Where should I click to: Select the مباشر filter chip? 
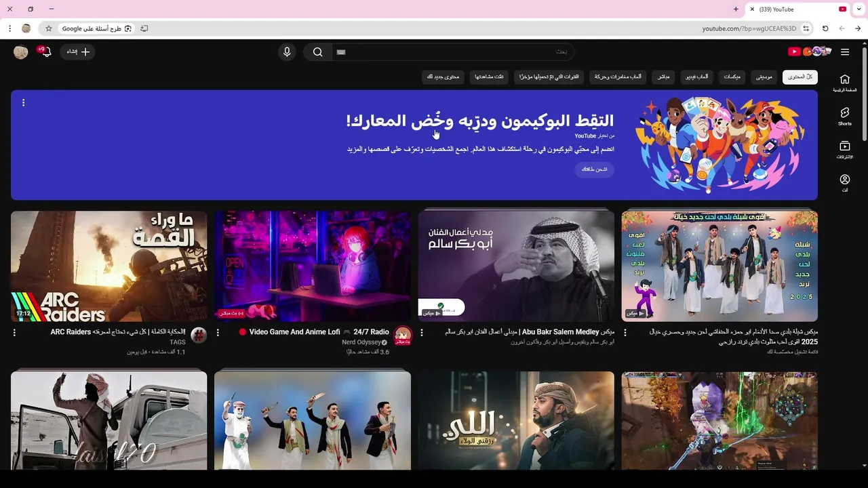point(664,77)
